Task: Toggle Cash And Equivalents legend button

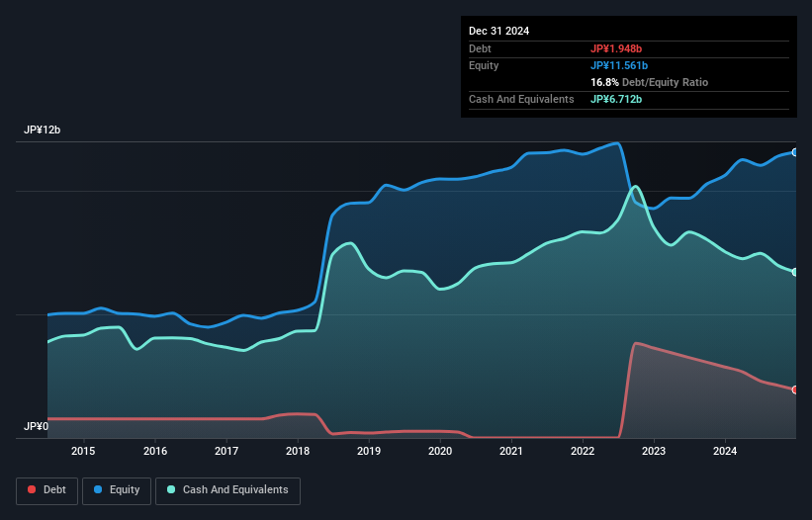Action: tap(227, 490)
